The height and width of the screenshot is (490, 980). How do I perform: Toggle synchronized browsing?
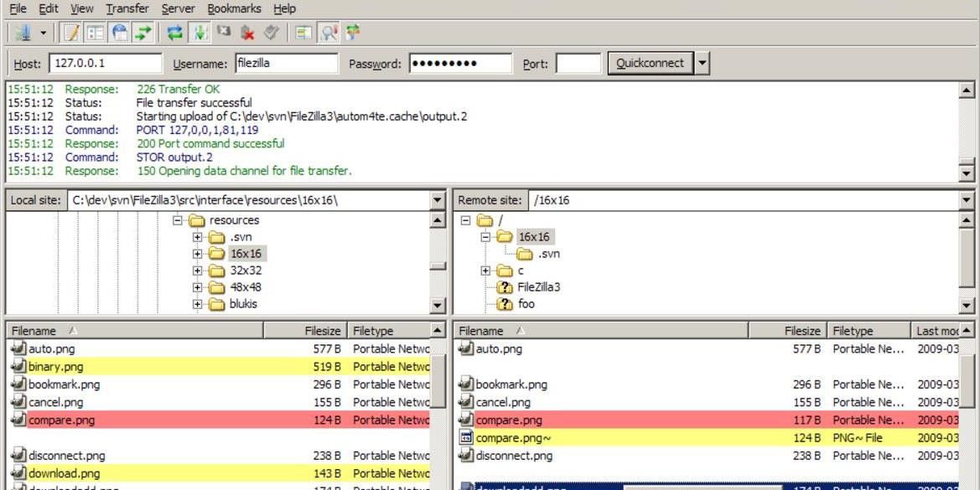click(x=353, y=33)
